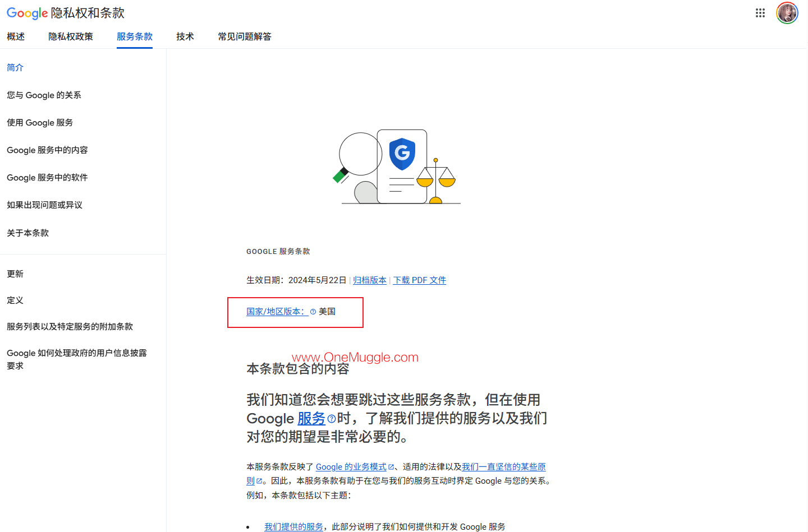Select Google 服务中的内容 in sidebar

tap(47, 150)
